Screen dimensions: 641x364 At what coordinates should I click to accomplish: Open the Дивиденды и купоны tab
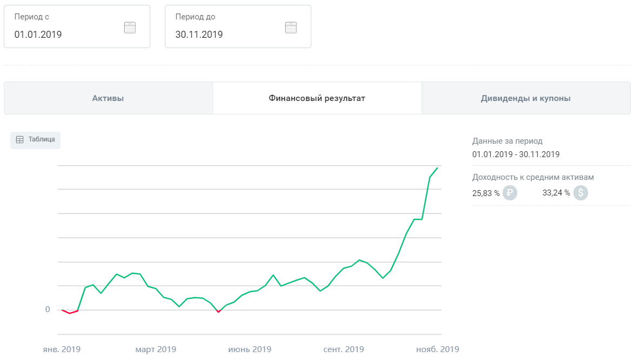(526, 98)
